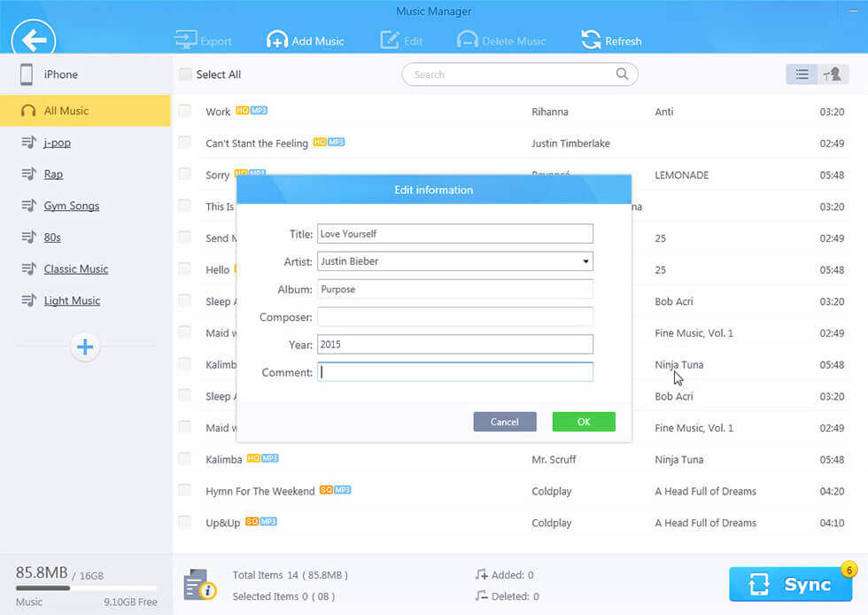The image size is (868, 615).
Task: Open the Artist dropdown arrow
Action: [585, 261]
